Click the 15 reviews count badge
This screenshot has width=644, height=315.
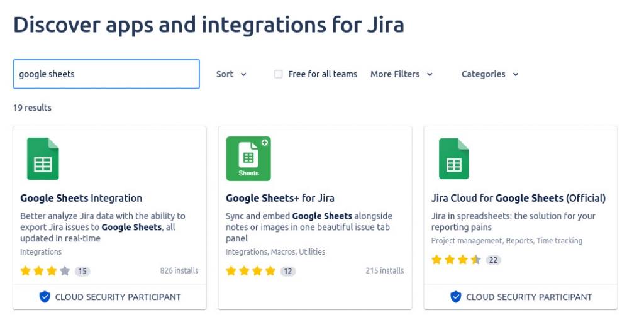82,272
